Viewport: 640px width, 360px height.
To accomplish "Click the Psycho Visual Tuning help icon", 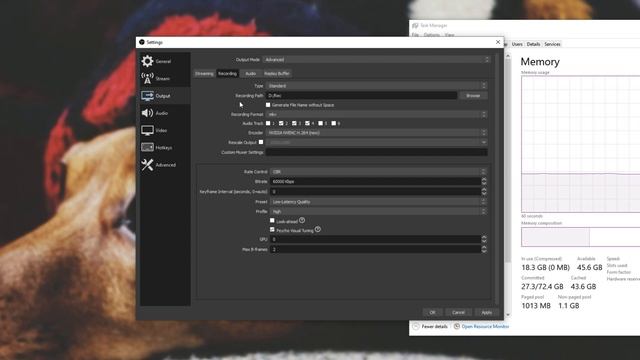I will (318, 229).
